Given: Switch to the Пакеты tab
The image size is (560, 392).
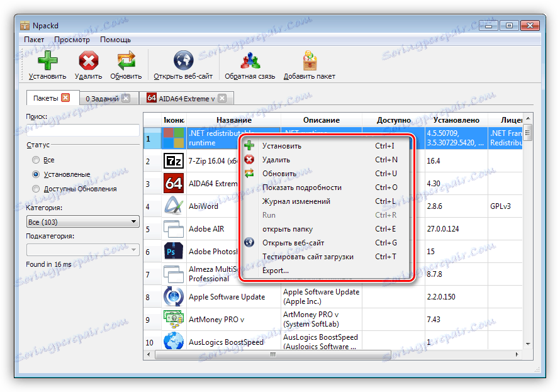Looking at the screenshot, I should coord(45,98).
